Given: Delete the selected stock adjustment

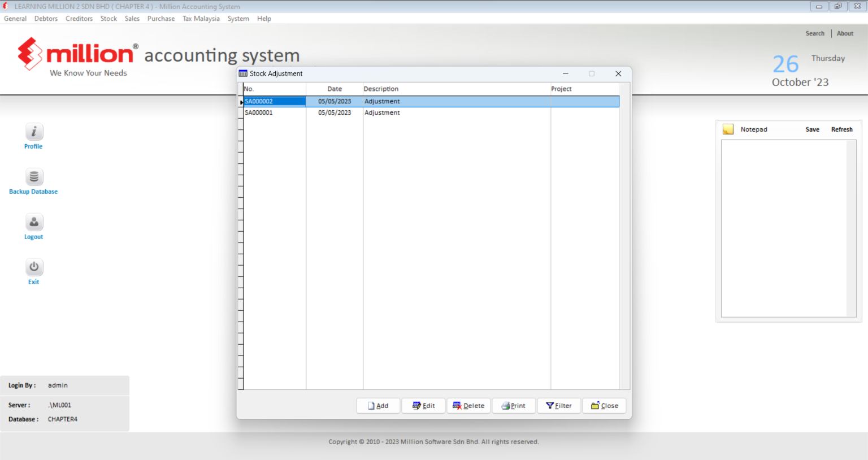Looking at the screenshot, I should click(468, 406).
